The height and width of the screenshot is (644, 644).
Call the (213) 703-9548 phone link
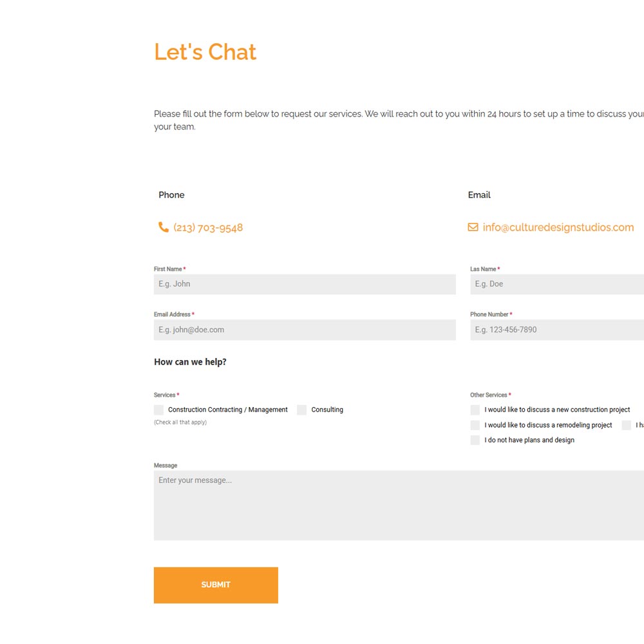coord(208,227)
